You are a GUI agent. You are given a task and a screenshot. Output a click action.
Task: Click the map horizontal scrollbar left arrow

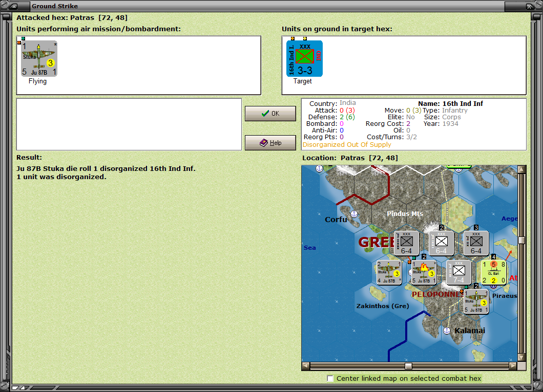click(x=305, y=366)
